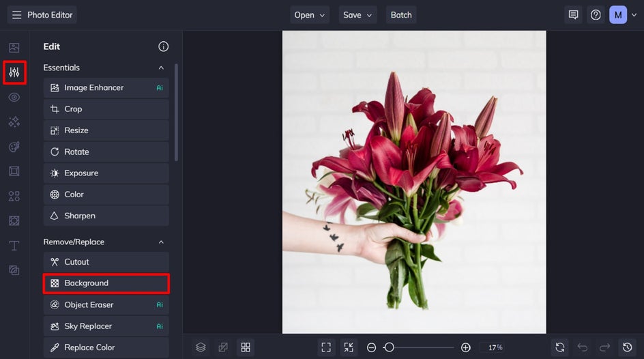Collapse the Essentials section

click(x=161, y=68)
